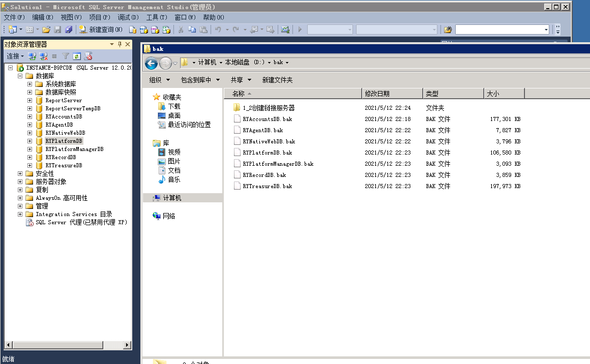Click the New Project toolbar icon
The image size is (590, 364).
click(13, 29)
